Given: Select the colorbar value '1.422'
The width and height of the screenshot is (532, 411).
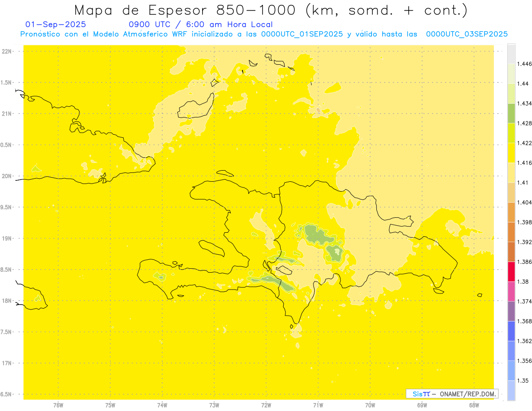Looking at the screenshot, I should point(525,143).
